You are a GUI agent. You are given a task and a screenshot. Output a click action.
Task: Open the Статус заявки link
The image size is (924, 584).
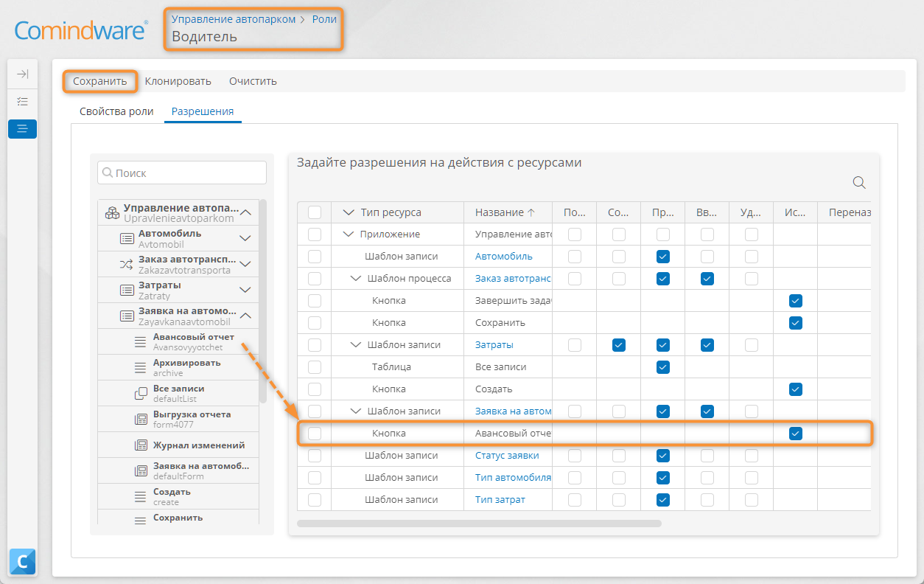507,456
